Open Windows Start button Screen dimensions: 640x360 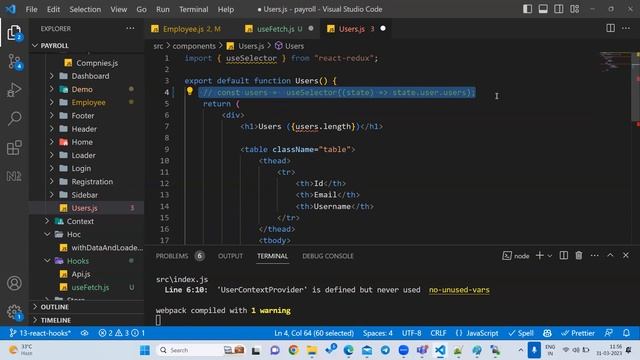pos(144,350)
